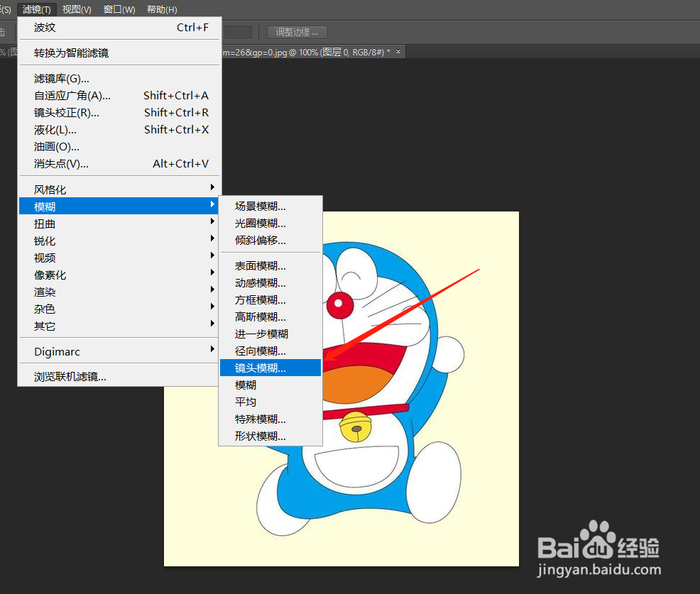The height and width of the screenshot is (594, 700).
Task: Click 镜头模糊... lens blur item
Action: pos(270,368)
